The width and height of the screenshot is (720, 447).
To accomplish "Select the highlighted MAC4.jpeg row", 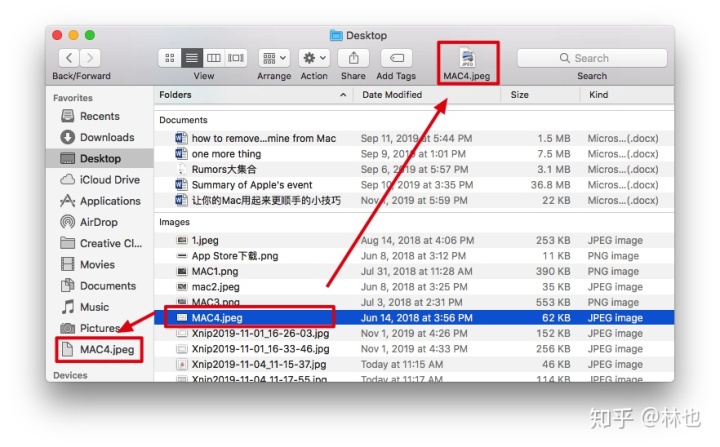I will [x=414, y=318].
